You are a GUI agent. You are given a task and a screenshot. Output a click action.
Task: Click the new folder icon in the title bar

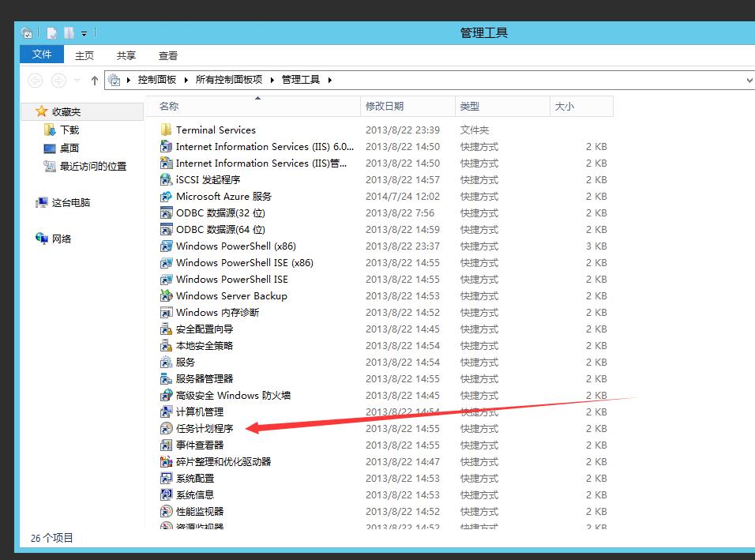coord(69,32)
